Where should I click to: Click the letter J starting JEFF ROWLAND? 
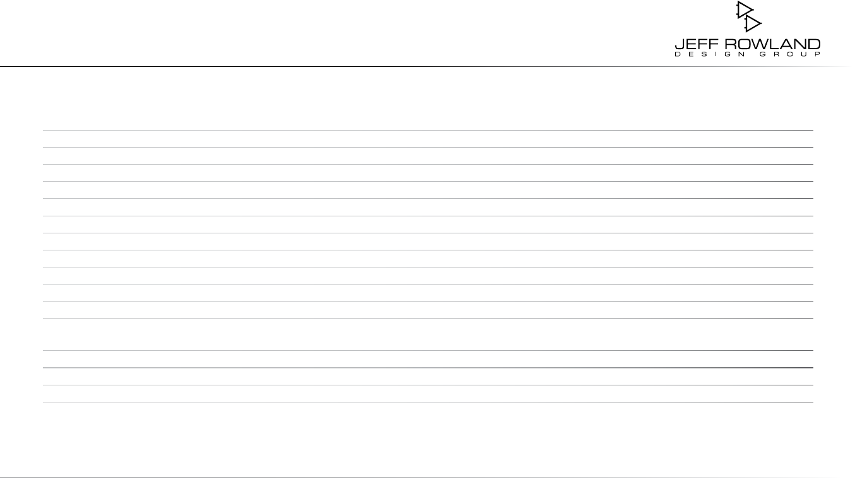click(678, 45)
